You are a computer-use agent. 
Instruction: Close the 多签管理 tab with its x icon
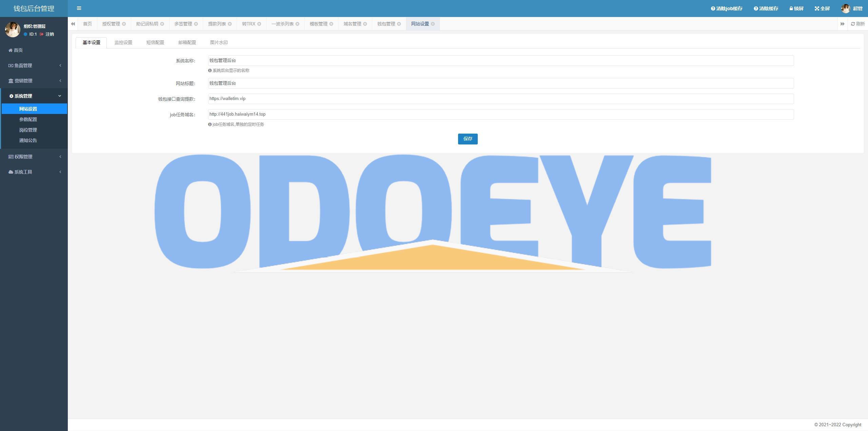pyautogui.click(x=196, y=24)
